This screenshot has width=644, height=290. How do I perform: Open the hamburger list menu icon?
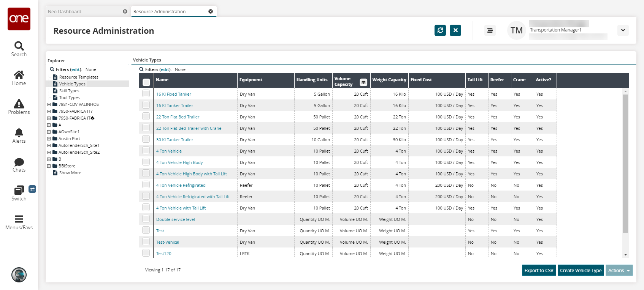click(x=490, y=30)
